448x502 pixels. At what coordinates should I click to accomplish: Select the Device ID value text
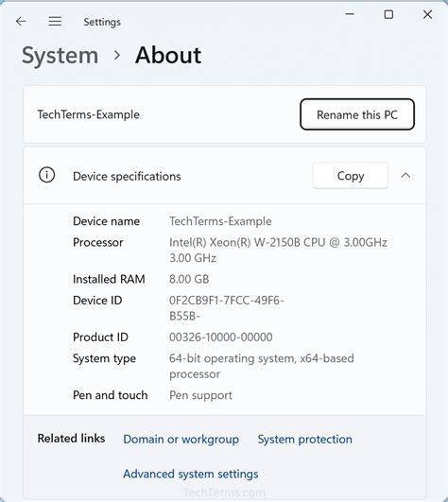click(x=227, y=308)
